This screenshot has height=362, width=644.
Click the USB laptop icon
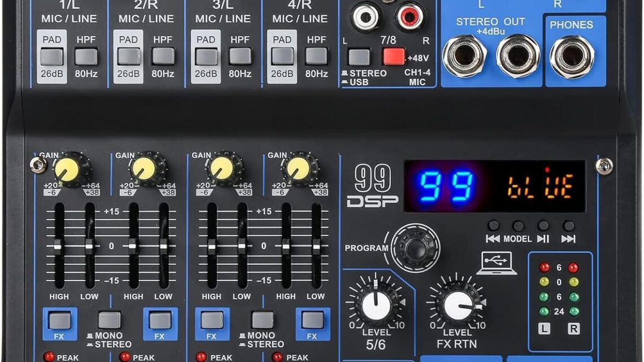point(497,264)
